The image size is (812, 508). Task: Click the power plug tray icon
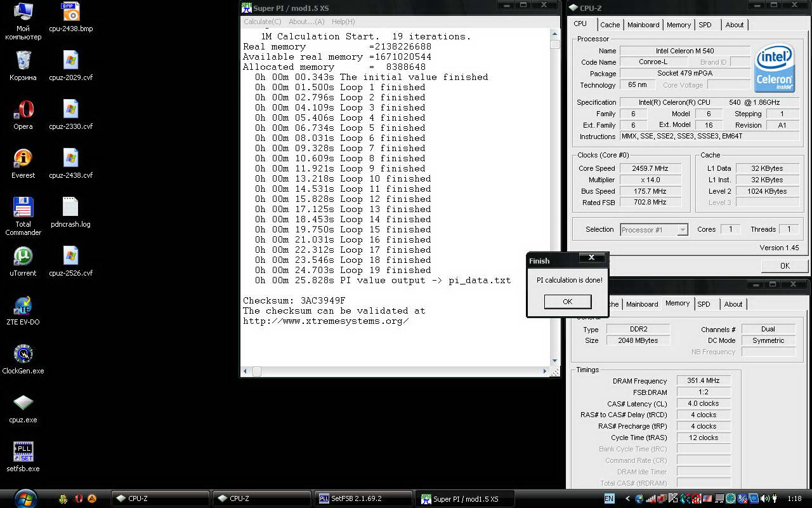(x=775, y=499)
